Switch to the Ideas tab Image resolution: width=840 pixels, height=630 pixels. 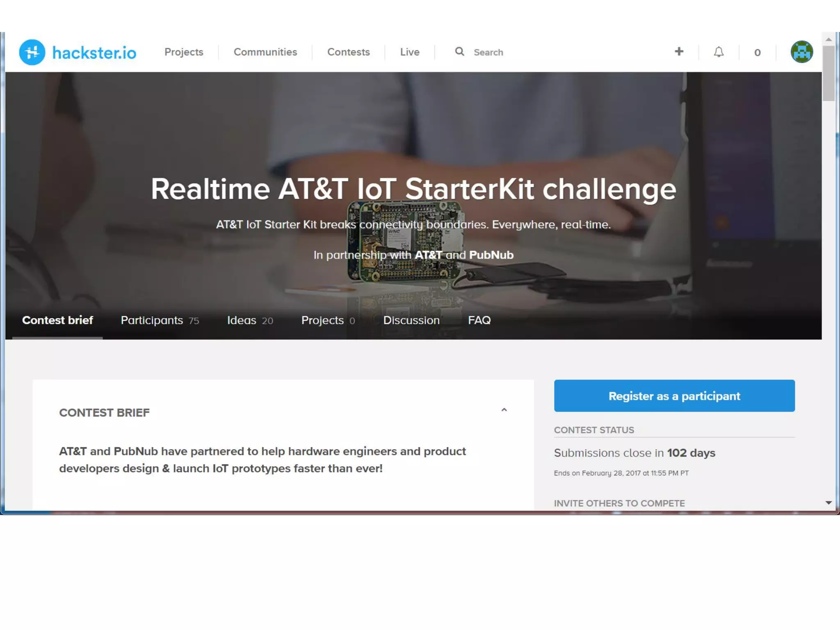tap(250, 320)
